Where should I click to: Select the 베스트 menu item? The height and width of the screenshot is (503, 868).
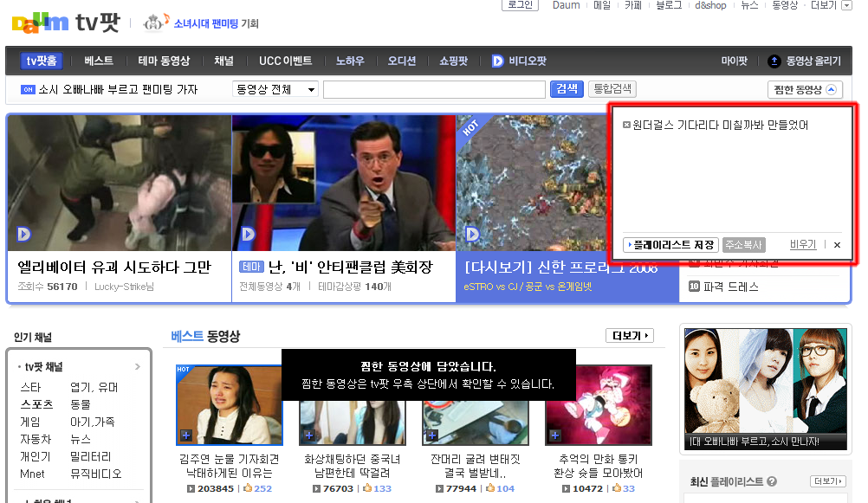[99, 61]
